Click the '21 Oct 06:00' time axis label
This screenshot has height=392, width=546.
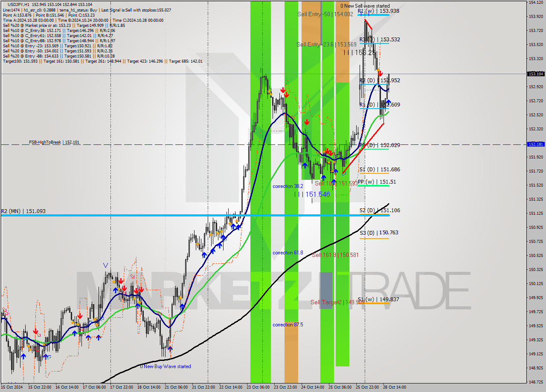point(177,387)
